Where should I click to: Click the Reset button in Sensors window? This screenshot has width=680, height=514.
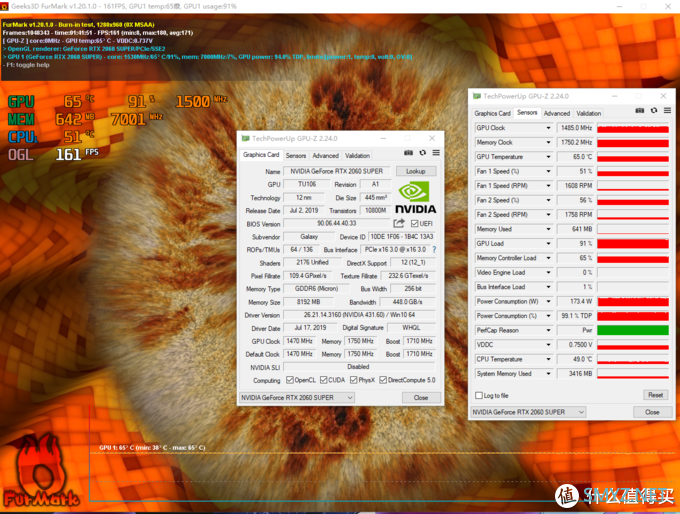655,395
